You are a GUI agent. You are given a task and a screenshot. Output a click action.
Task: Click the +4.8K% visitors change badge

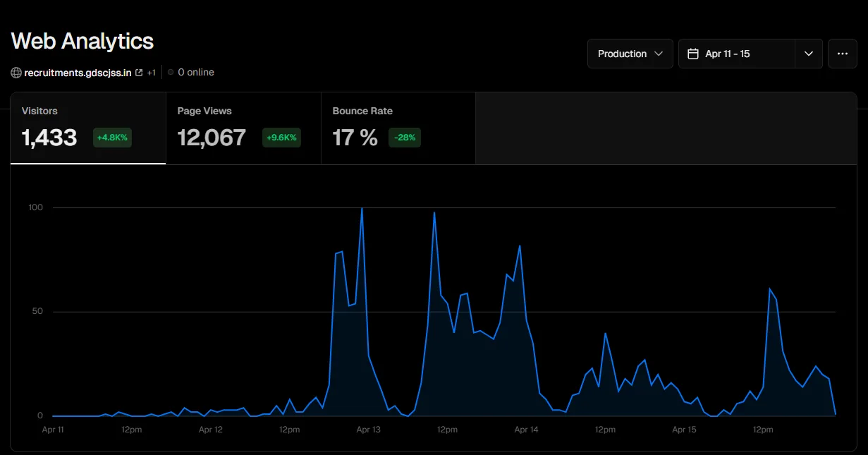pyautogui.click(x=112, y=138)
